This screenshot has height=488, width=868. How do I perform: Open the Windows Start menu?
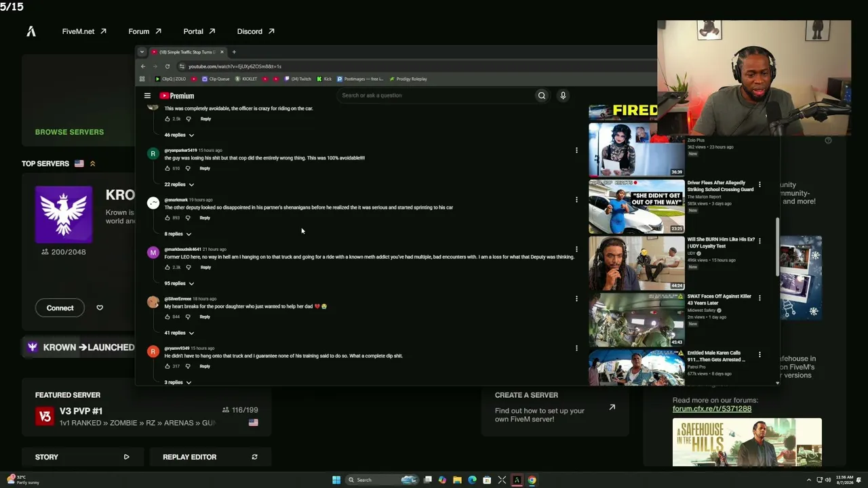point(336,480)
